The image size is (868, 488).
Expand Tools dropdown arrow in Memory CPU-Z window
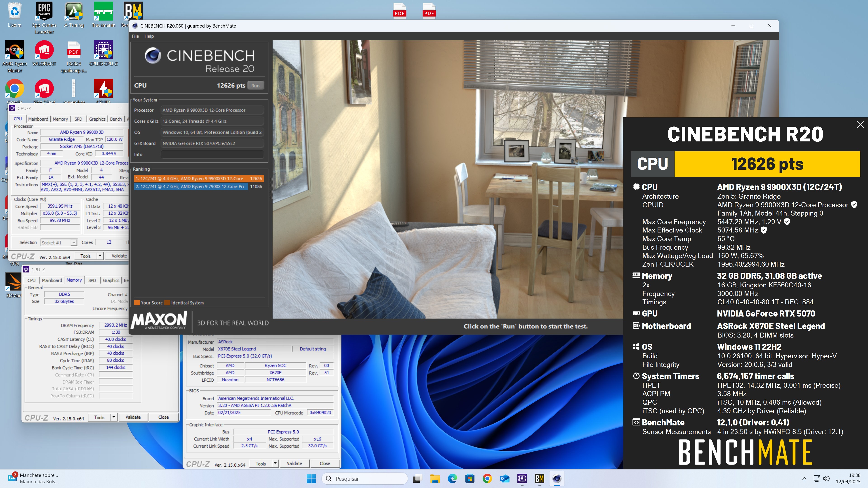click(114, 417)
